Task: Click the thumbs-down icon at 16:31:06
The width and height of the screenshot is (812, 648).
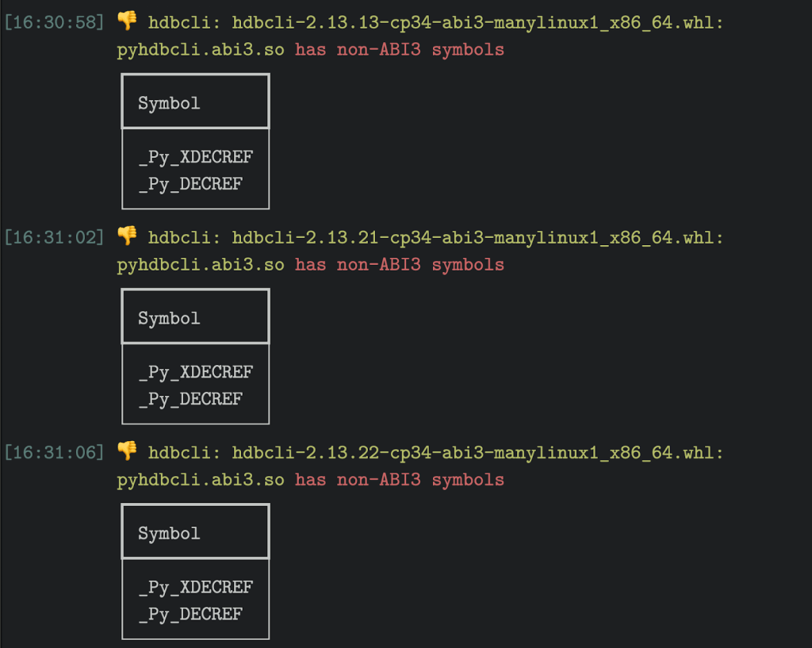Action: point(127,451)
